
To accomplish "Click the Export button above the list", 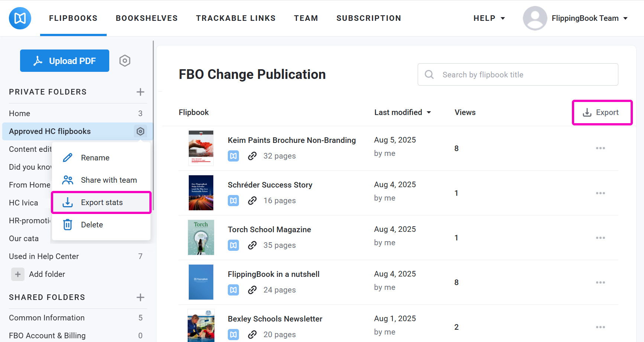I will (602, 112).
